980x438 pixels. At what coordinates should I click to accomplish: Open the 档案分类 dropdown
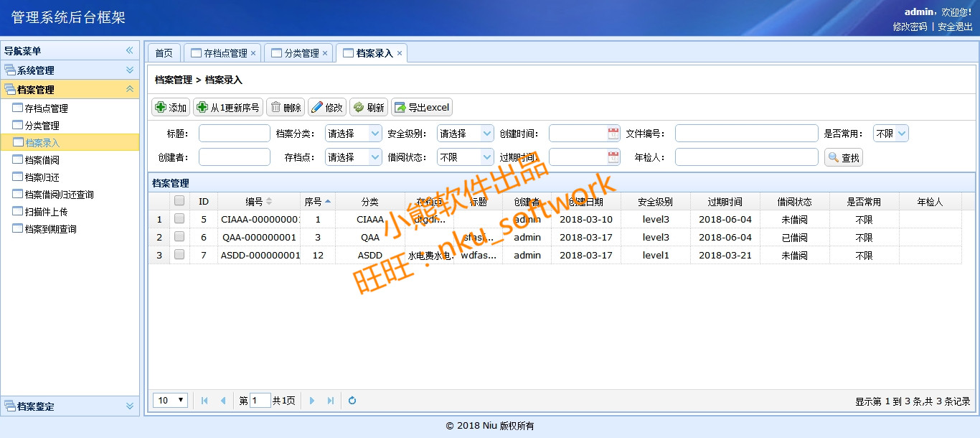[x=374, y=134]
